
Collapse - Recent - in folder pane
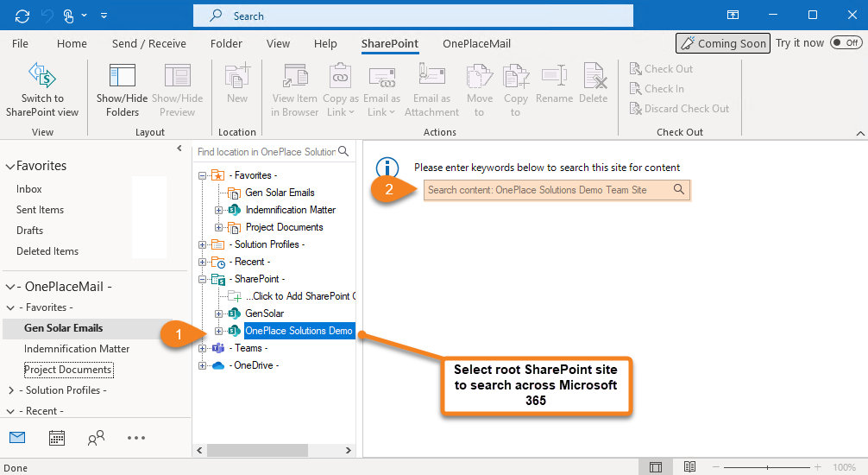[10, 411]
